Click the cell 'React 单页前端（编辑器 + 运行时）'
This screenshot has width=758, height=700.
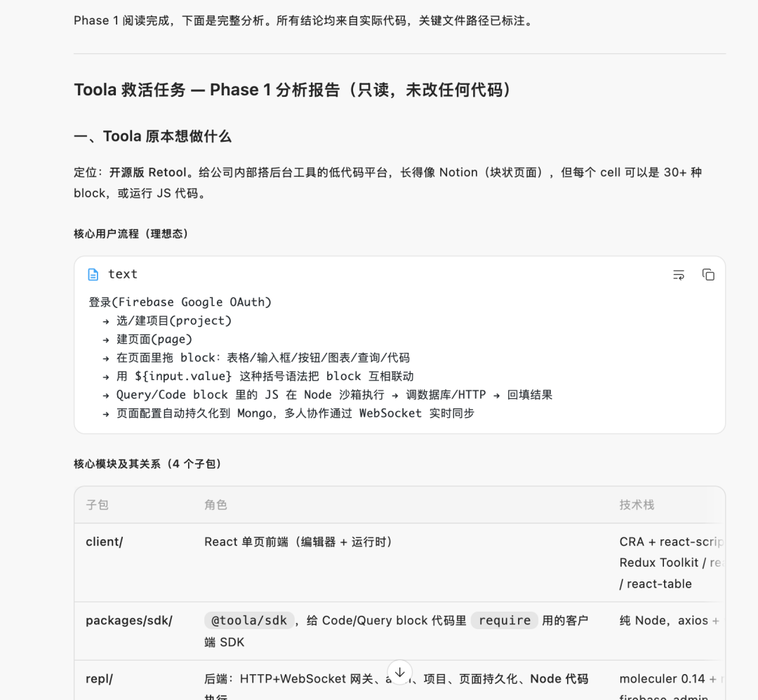(x=298, y=542)
